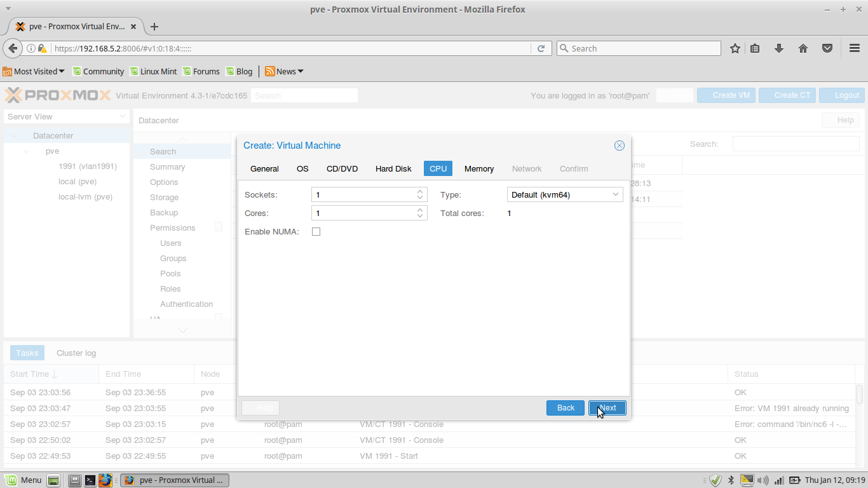Click the Firefox back arrow button

tap(13, 48)
